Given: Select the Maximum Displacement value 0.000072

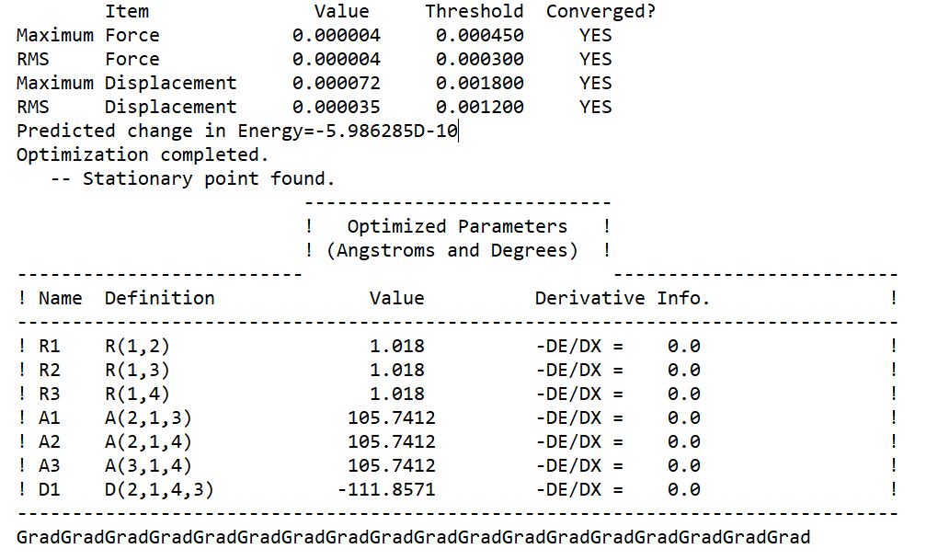Looking at the screenshot, I should (x=336, y=84).
